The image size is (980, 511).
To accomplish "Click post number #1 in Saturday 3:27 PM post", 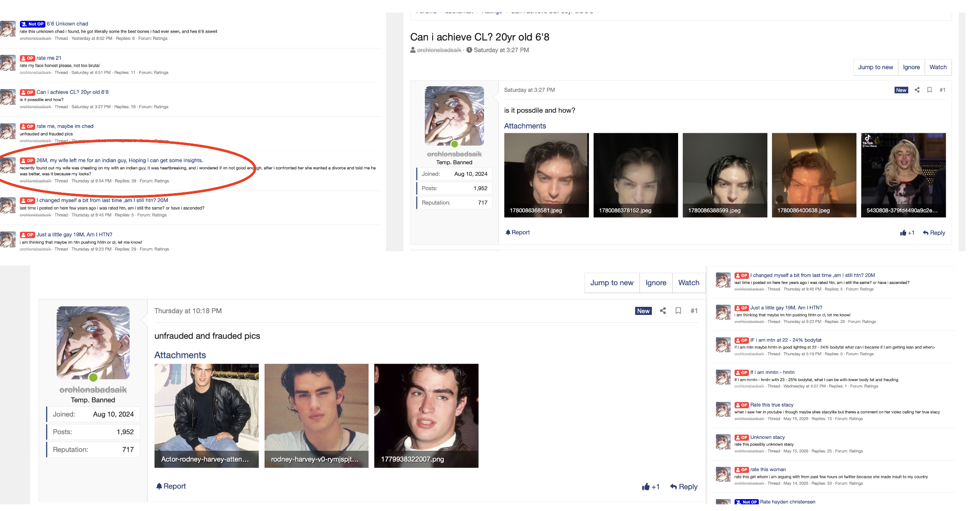I will coord(942,90).
